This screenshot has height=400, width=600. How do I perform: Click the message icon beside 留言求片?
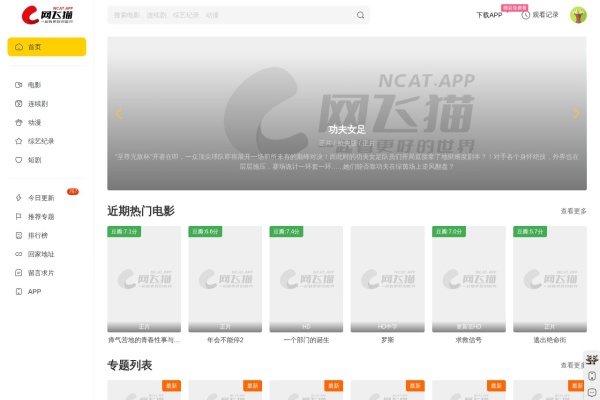18,273
